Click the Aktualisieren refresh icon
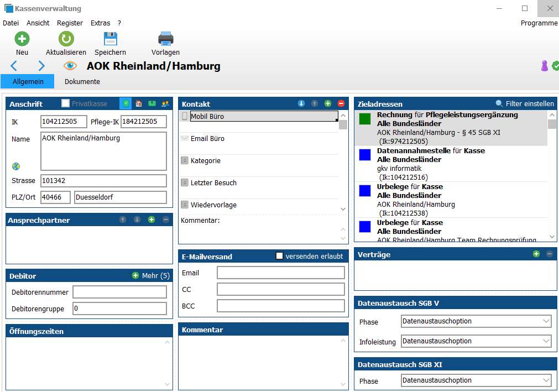Viewport: 559px width, 392px height. click(66, 39)
